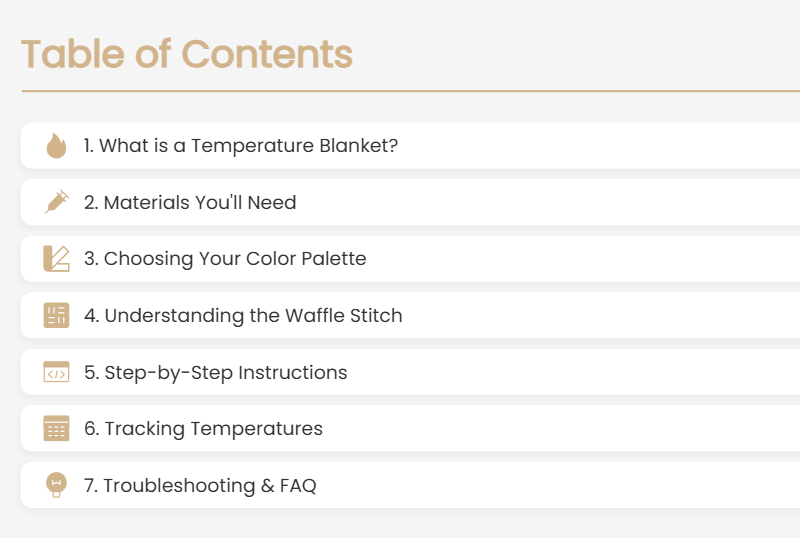800x538 pixels.
Task: Select the calendar icon beside Tracking Temperatures
Action: tap(56, 428)
